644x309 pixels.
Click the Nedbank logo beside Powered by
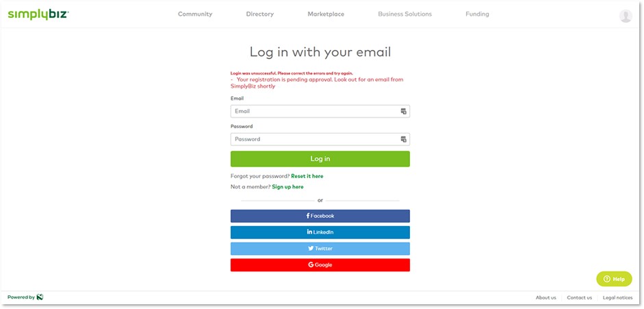40,297
